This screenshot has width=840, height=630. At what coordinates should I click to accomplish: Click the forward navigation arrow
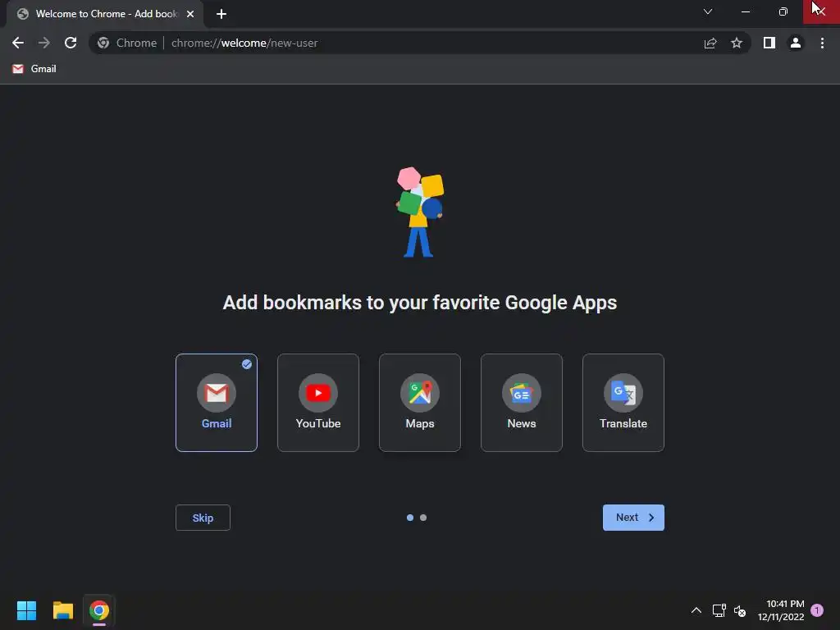(x=44, y=43)
